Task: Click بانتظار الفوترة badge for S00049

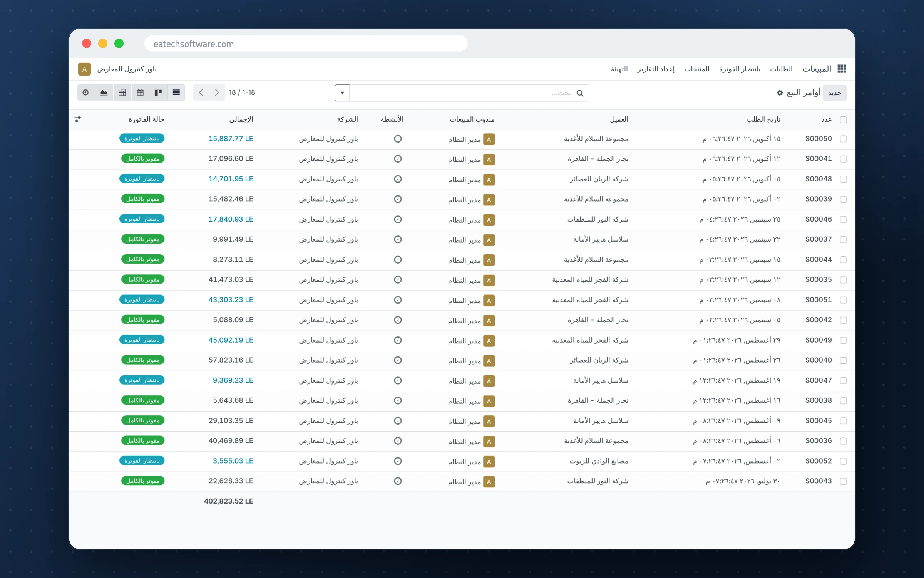Action: click(142, 340)
